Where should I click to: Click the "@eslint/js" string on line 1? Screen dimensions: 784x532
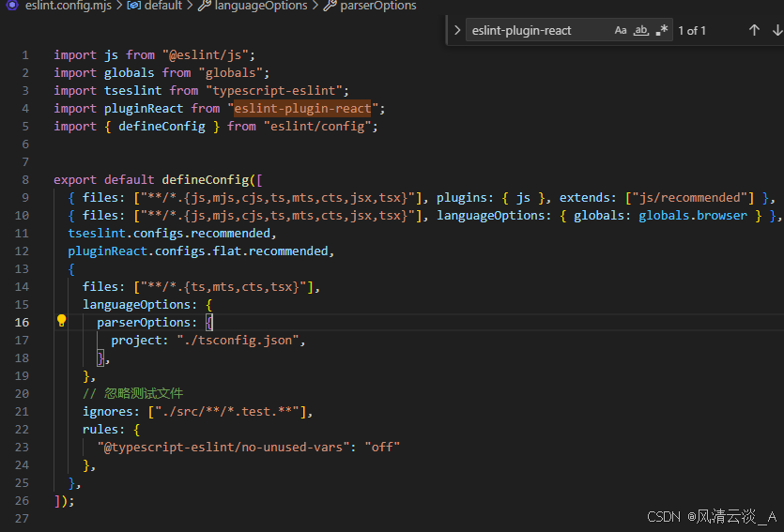coord(206,55)
